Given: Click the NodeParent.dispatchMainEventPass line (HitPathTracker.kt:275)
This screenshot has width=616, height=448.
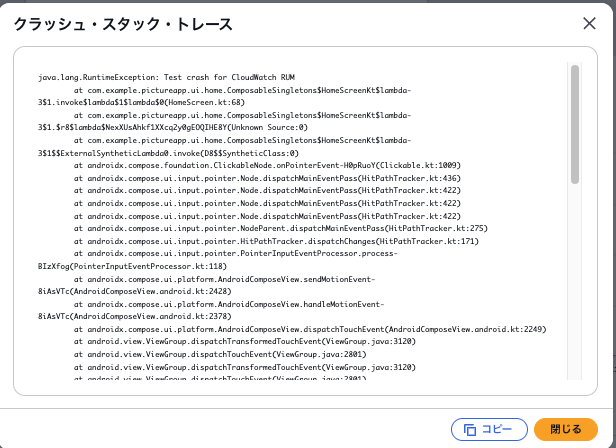Looking at the screenshot, I should [x=280, y=228].
